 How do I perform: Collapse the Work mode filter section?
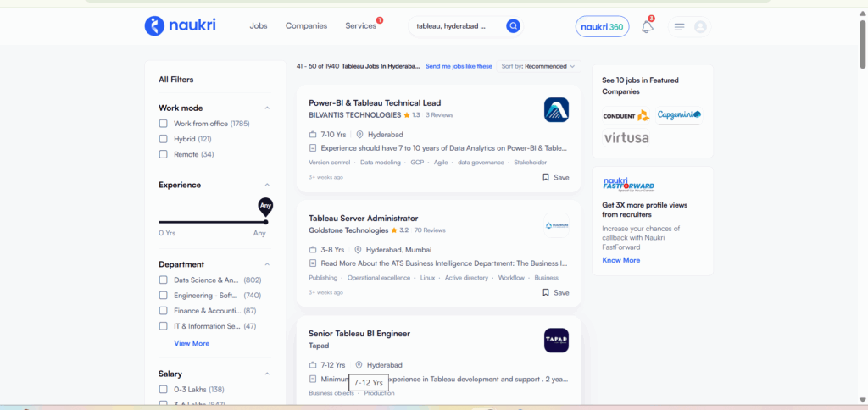pos(267,108)
